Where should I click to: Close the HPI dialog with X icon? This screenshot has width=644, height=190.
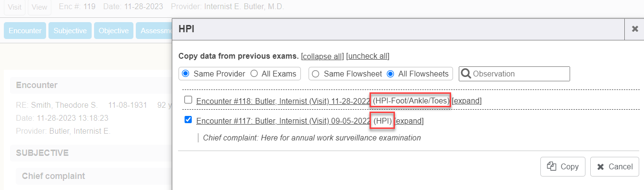tap(634, 29)
